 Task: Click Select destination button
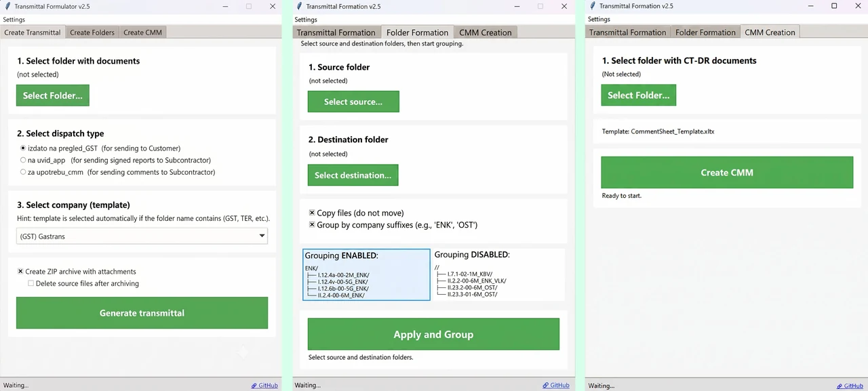pos(353,175)
